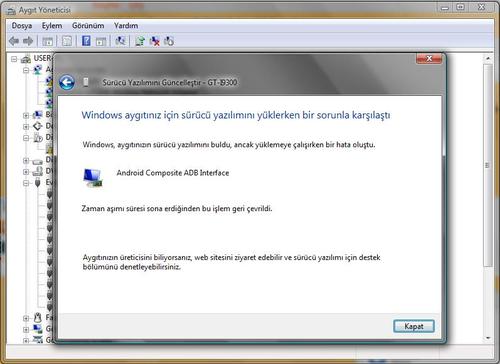The width and height of the screenshot is (500, 364).
Task: Select the DVD drive category icon
Action: 38,171
